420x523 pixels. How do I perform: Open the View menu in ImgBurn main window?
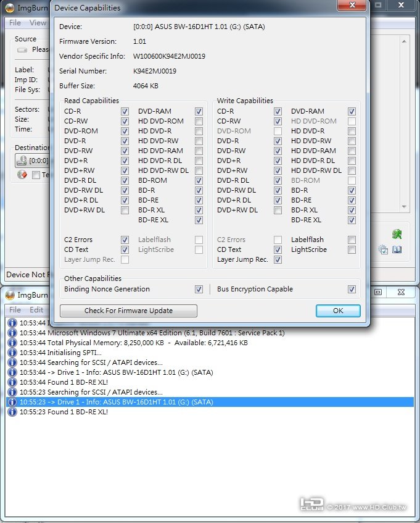[38, 23]
